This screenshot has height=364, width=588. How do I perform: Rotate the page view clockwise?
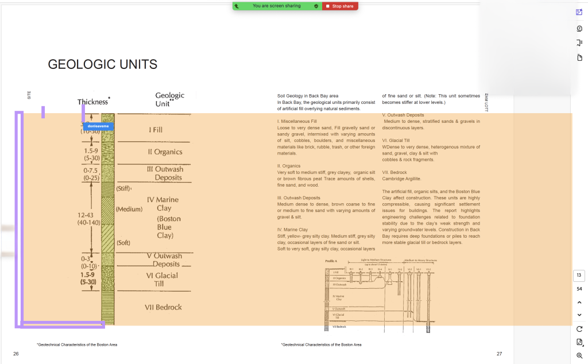click(579, 329)
